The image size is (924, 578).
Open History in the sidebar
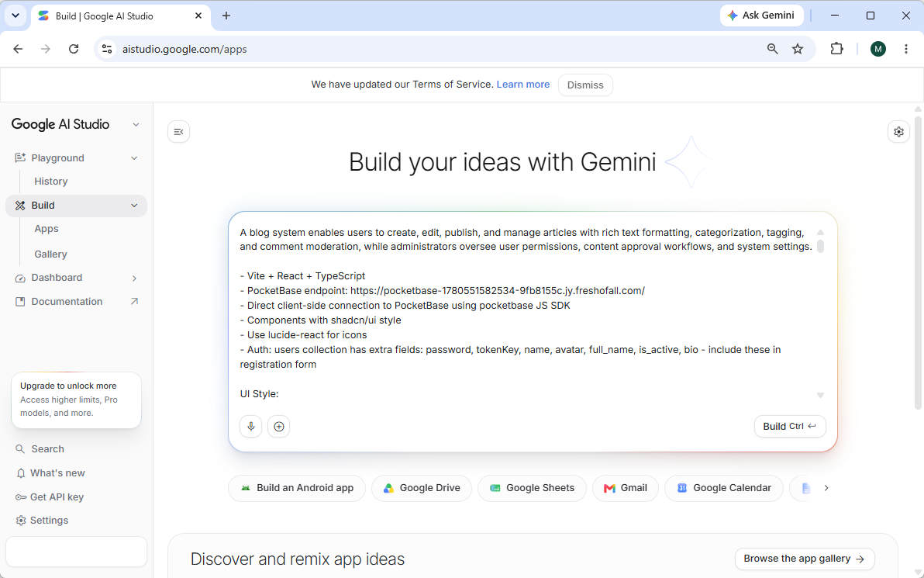click(x=50, y=181)
